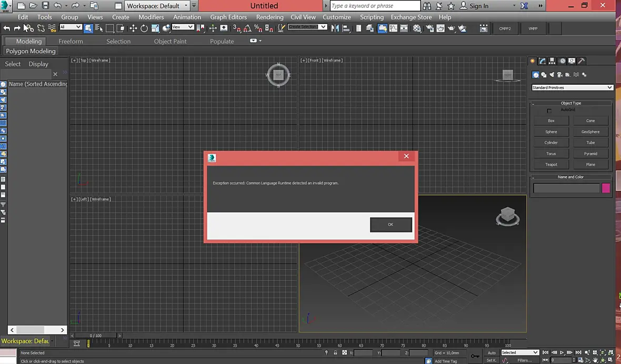Viewport: 621px width, 364px height.
Task: Click the Torus object type button
Action: (551, 154)
